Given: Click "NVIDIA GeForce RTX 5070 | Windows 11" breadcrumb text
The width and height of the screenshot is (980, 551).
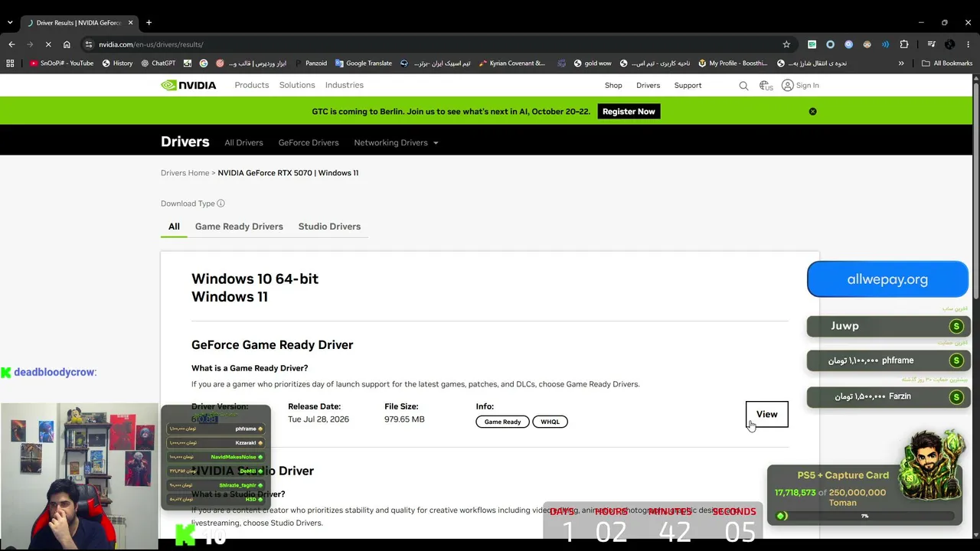Looking at the screenshot, I should (x=288, y=173).
